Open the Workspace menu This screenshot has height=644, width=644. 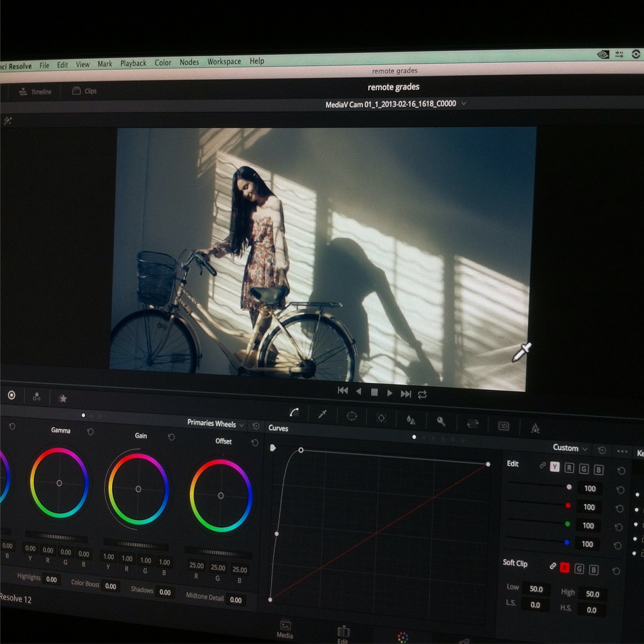pos(224,62)
